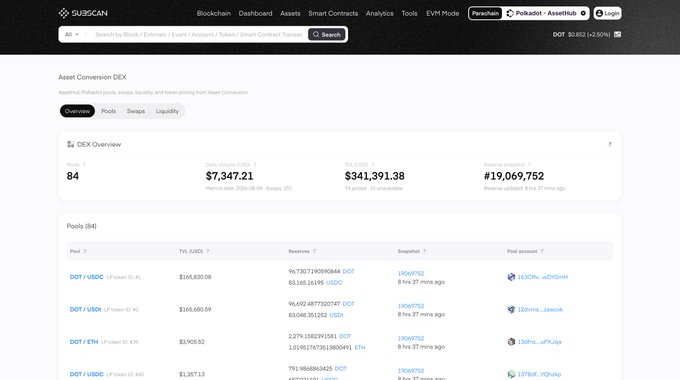
Task: Focus the search input field
Action: [x=199, y=34]
